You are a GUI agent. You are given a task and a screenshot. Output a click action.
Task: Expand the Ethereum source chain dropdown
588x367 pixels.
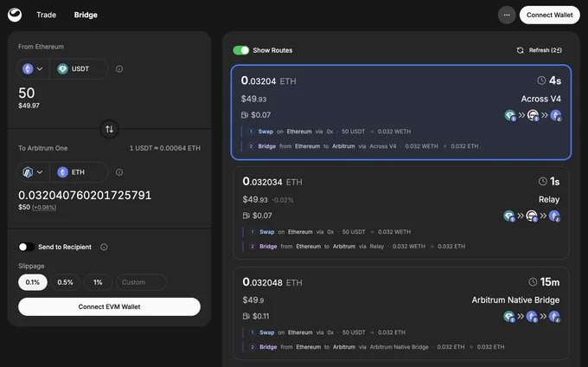point(33,69)
